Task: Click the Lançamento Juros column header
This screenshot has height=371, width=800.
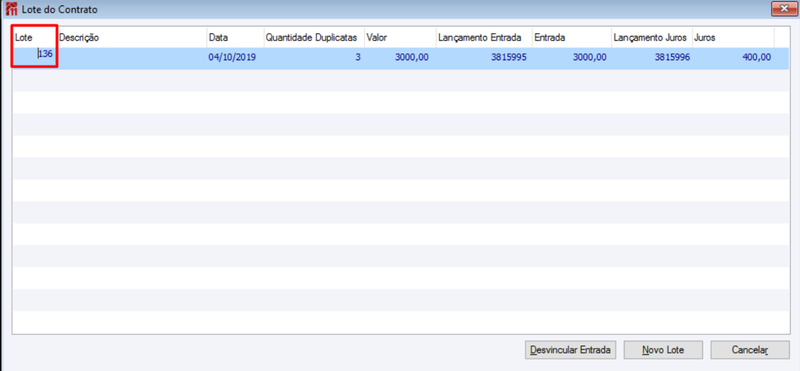Action: click(652, 37)
